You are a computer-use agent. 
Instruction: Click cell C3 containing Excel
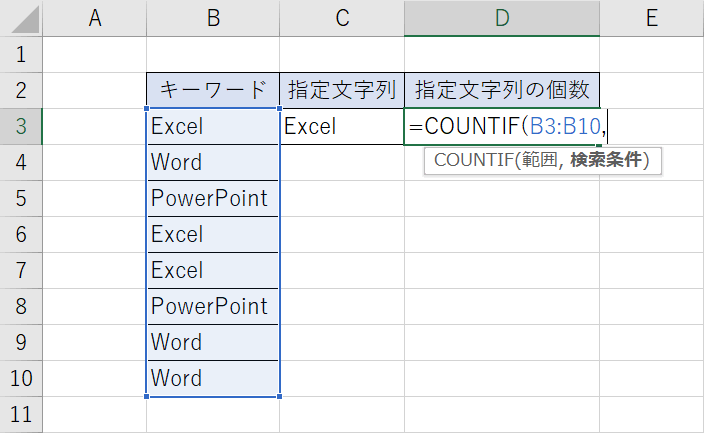coord(342,126)
